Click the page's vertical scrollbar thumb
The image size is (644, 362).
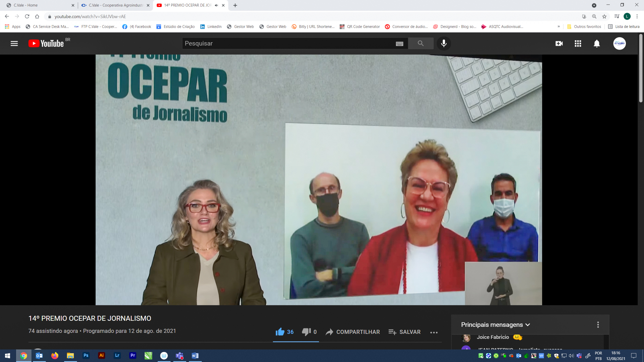pos(640,68)
